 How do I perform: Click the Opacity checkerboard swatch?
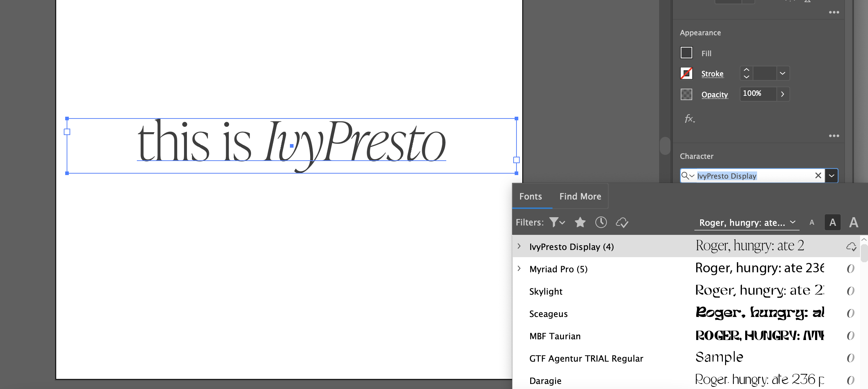coord(686,94)
